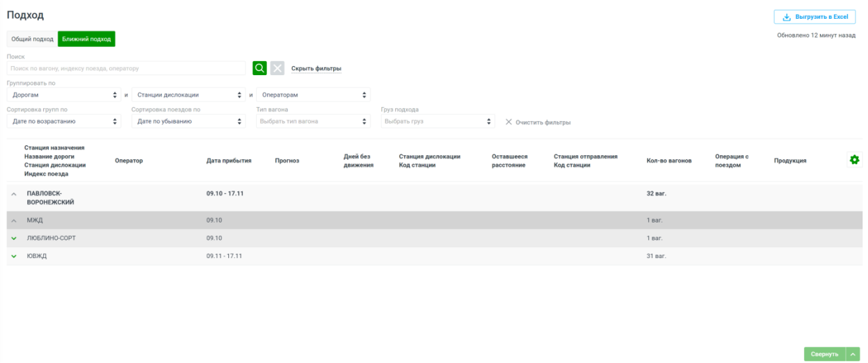The width and height of the screenshot is (868, 363).
Task: Click the green search magnifier button
Action: [x=259, y=68]
